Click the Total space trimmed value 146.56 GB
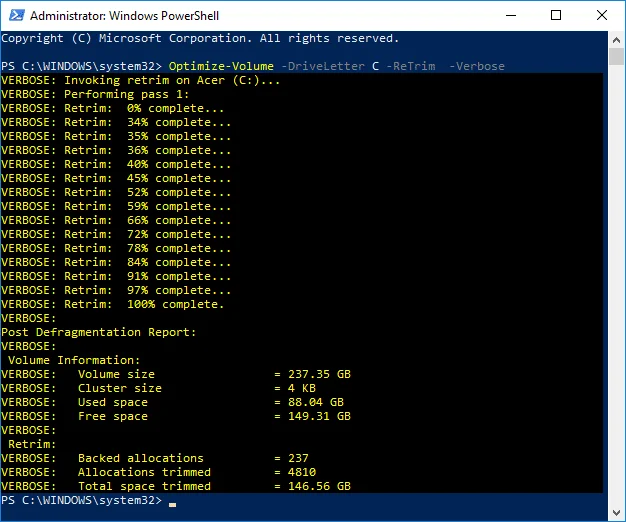Image resolution: width=626 pixels, height=522 pixels. click(x=319, y=486)
